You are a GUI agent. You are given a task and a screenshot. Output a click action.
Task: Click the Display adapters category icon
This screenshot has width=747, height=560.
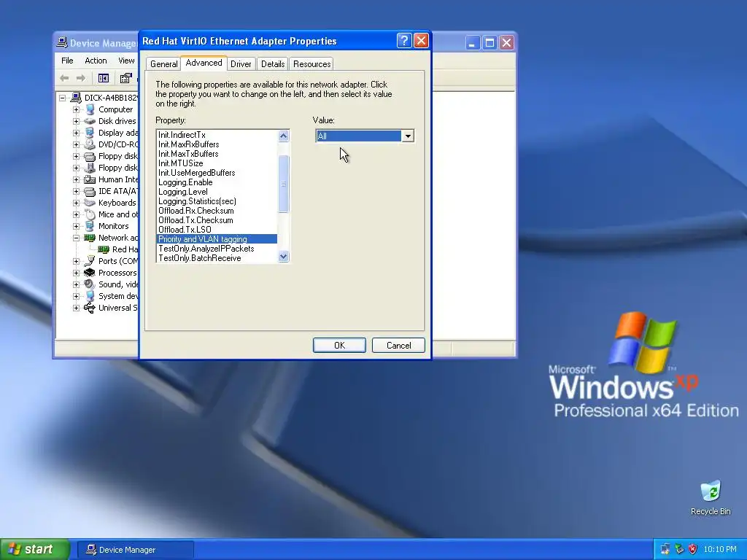[x=90, y=133]
